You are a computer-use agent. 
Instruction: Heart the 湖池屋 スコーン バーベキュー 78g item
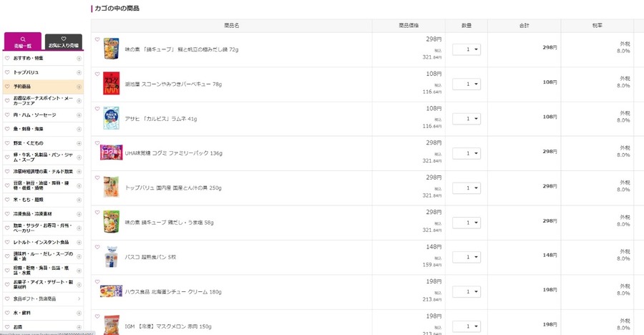[x=97, y=74]
